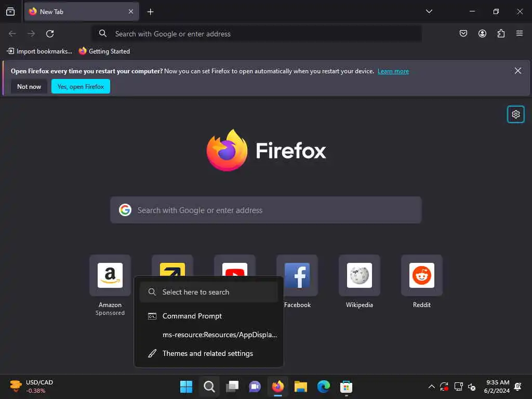Open new tab personalize gear icon

coord(516,114)
